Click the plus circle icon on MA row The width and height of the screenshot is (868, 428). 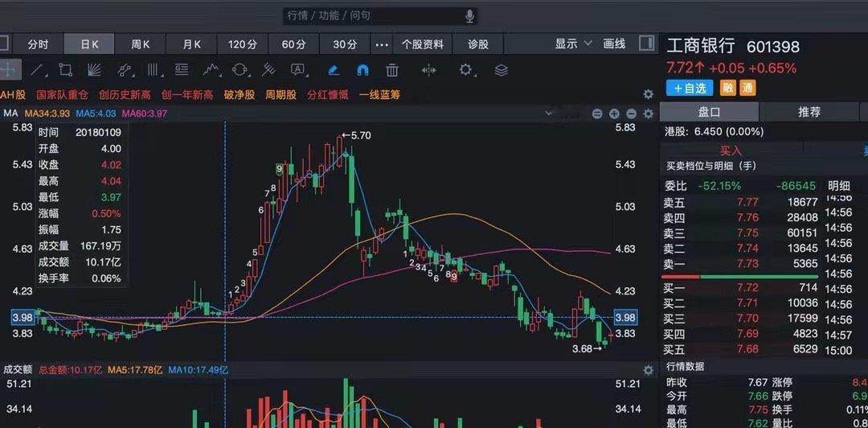614,114
